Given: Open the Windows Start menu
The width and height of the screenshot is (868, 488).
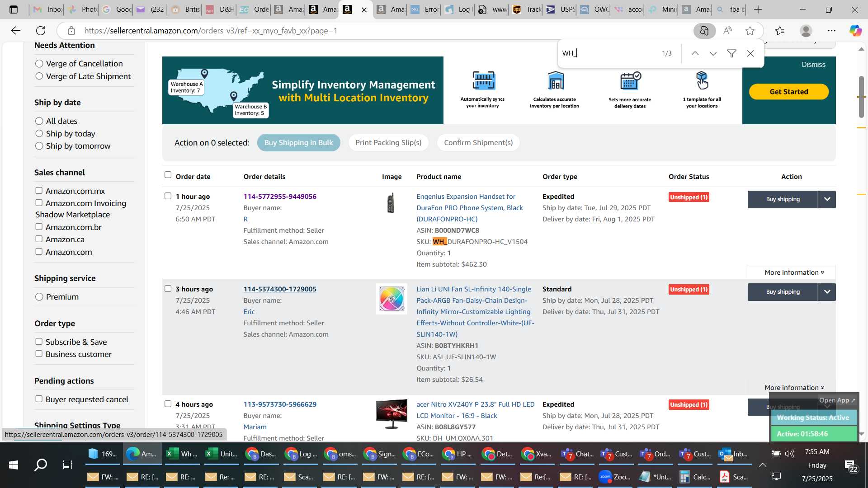Looking at the screenshot, I should click(13, 465).
